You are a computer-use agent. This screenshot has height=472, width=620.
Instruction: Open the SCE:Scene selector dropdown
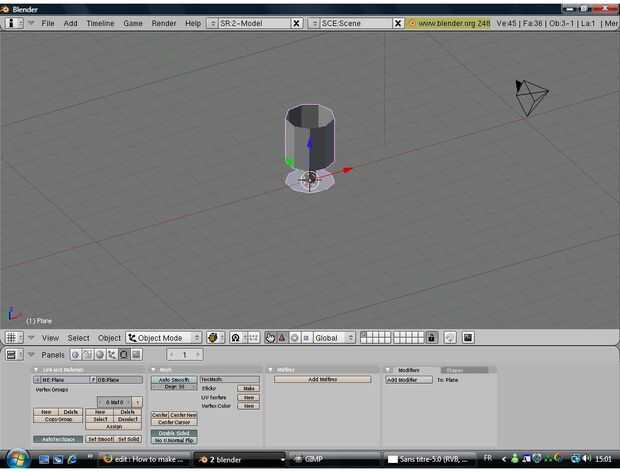coord(315,24)
